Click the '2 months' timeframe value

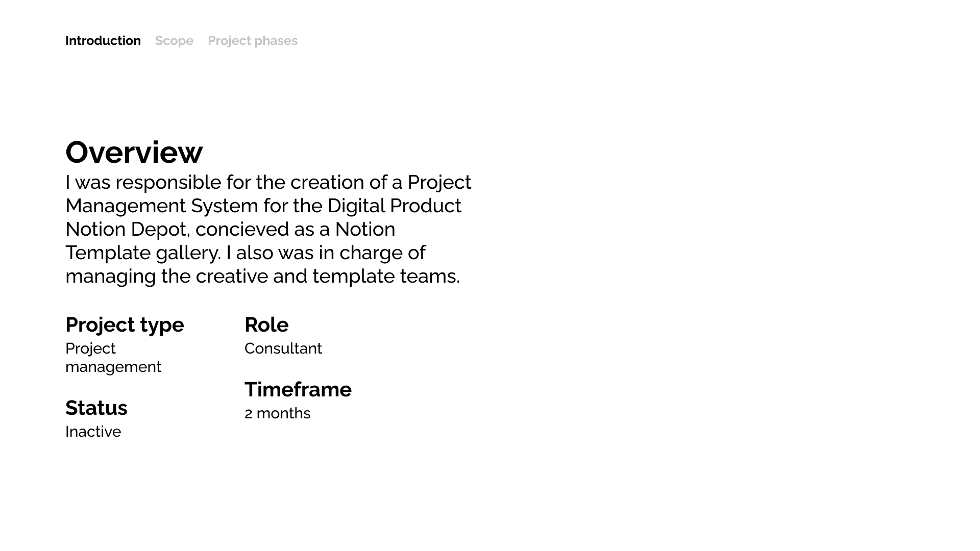(x=278, y=413)
